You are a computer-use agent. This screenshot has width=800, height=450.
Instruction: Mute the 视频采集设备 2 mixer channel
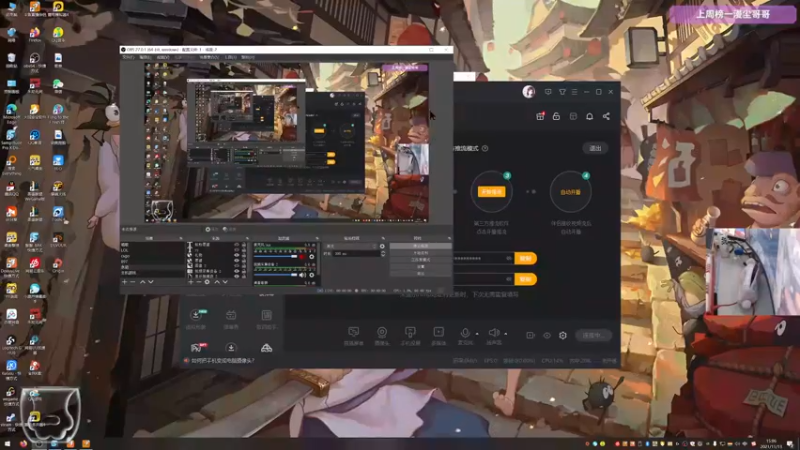(302, 275)
